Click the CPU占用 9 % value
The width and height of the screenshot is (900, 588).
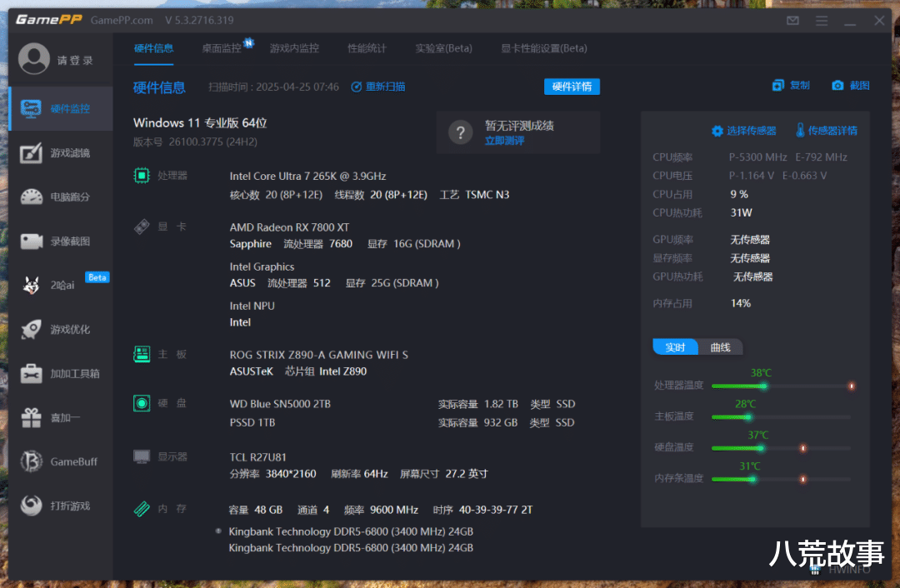pos(739,194)
